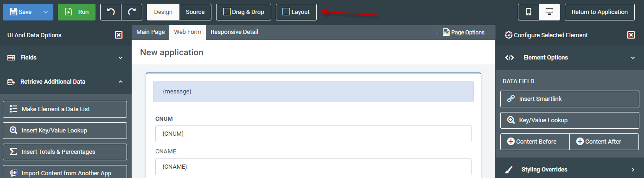
Task: Click Return to Application button
Action: click(599, 12)
